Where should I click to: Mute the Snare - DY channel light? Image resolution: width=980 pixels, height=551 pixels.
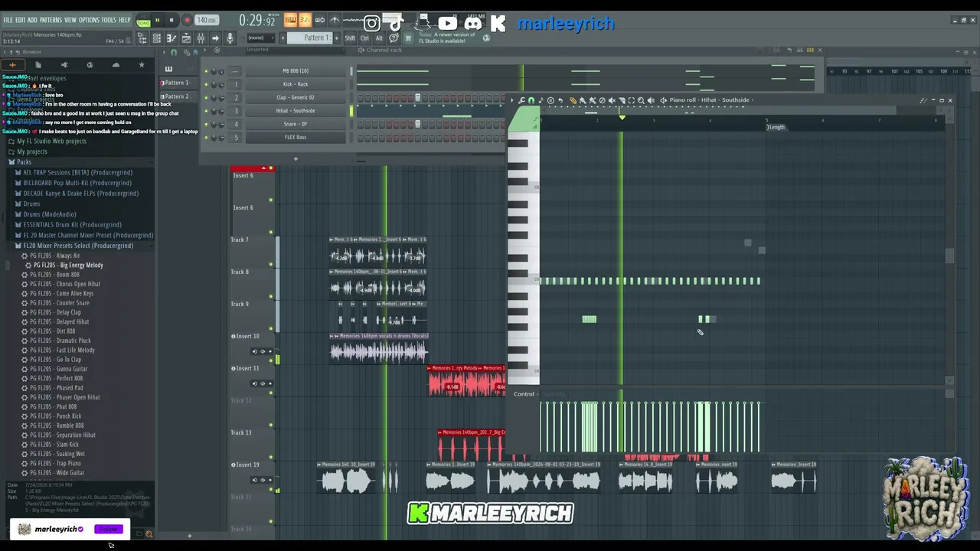click(206, 125)
